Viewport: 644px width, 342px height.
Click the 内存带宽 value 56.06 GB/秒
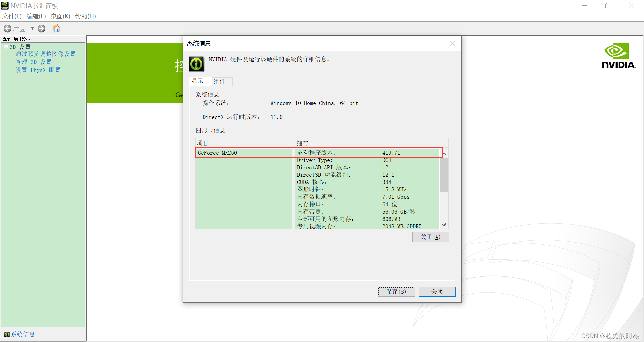coord(399,212)
